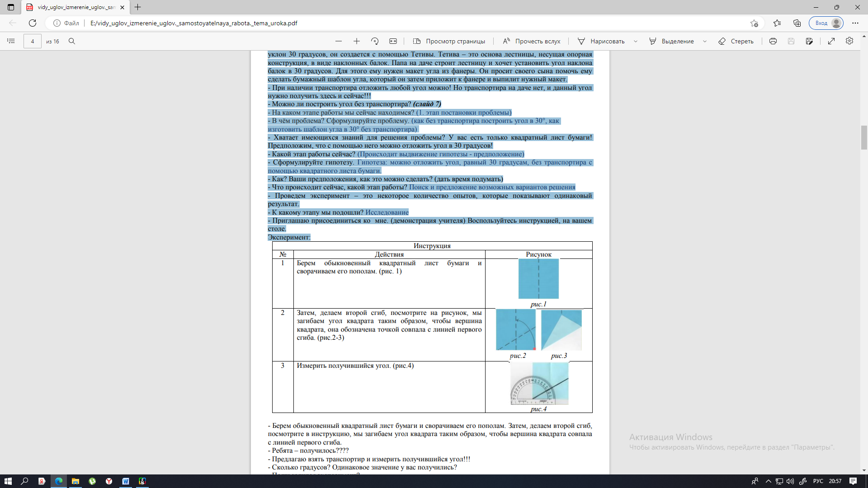Open a new browser tab
The height and width of the screenshot is (488, 868).
[138, 7]
